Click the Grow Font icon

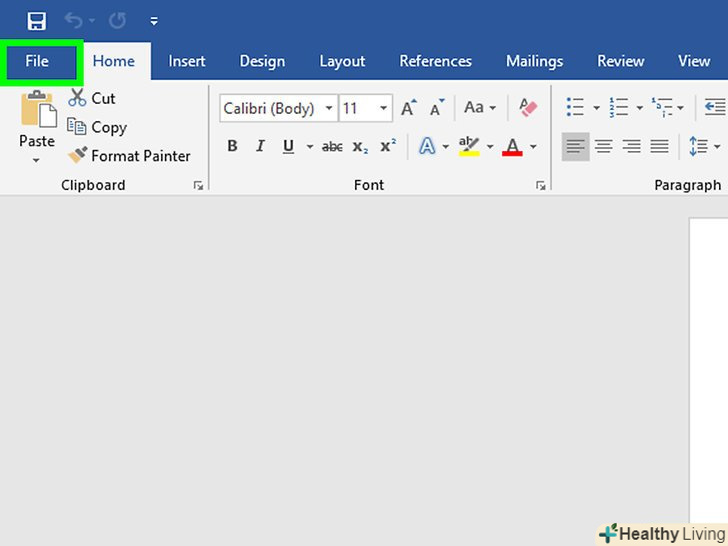[x=408, y=108]
